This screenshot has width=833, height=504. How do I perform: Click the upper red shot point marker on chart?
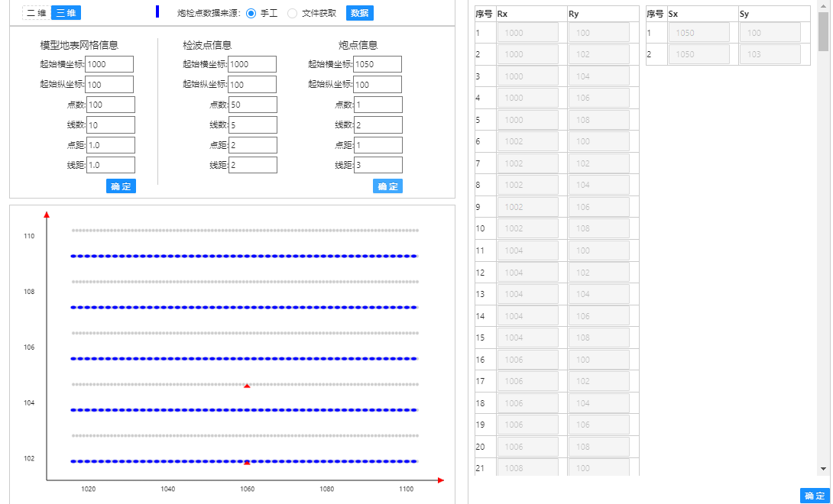(247, 386)
